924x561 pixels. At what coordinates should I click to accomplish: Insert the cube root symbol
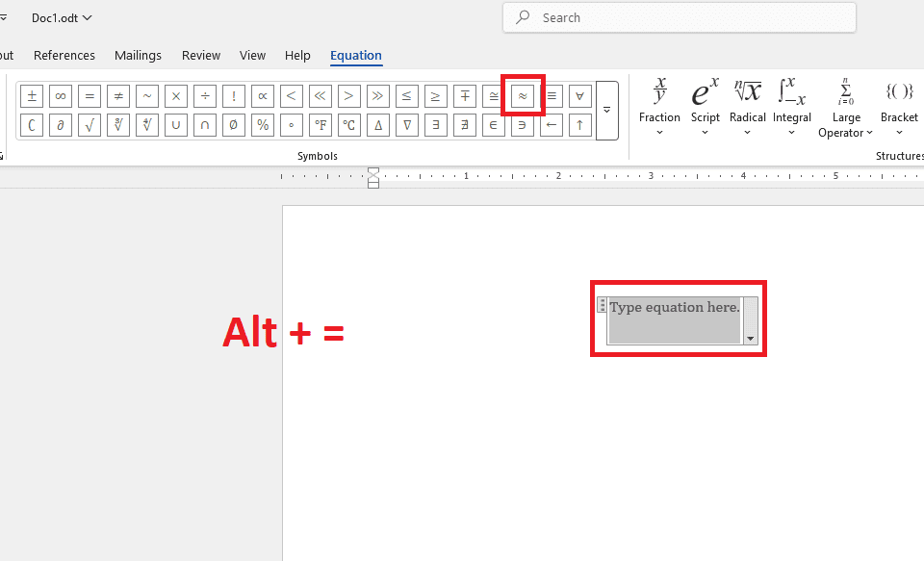(x=118, y=125)
